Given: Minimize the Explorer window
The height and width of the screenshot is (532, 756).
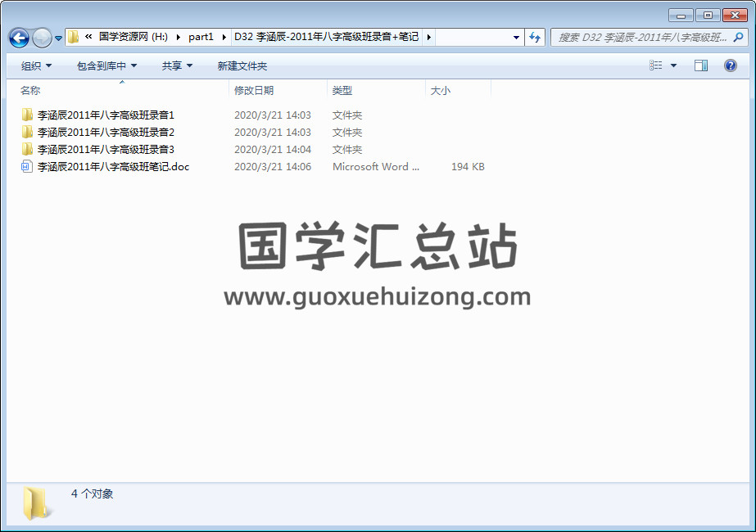Looking at the screenshot, I should click(x=681, y=16).
